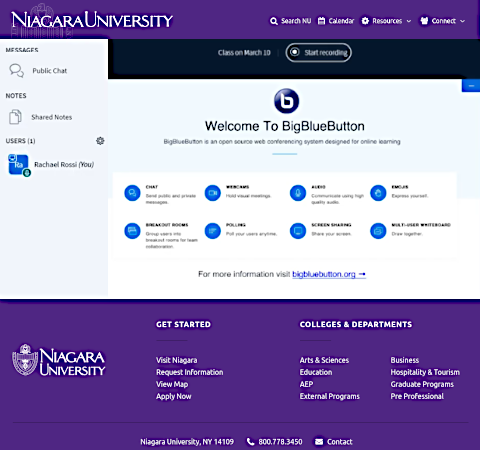
Task: Open Arts & Sciences footer link
Action: [x=324, y=360]
